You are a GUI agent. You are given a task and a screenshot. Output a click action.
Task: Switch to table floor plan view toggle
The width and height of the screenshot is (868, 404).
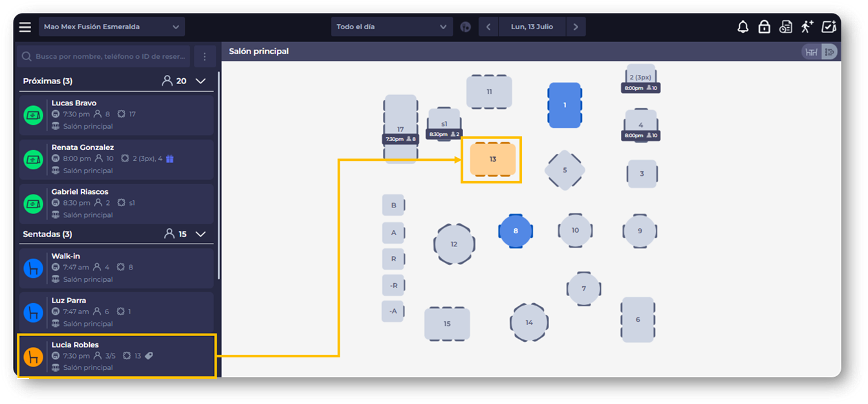pyautogui.click(x=811, y=52)
